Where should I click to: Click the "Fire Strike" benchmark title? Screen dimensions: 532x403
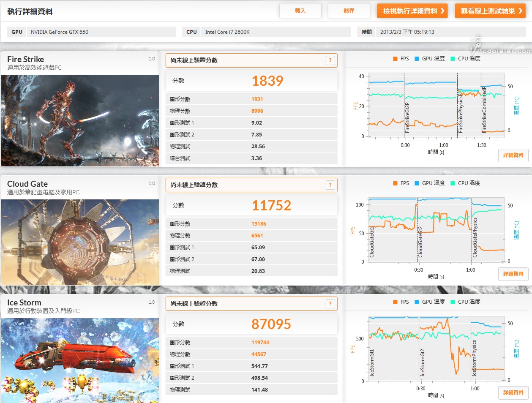coord(25,59)
